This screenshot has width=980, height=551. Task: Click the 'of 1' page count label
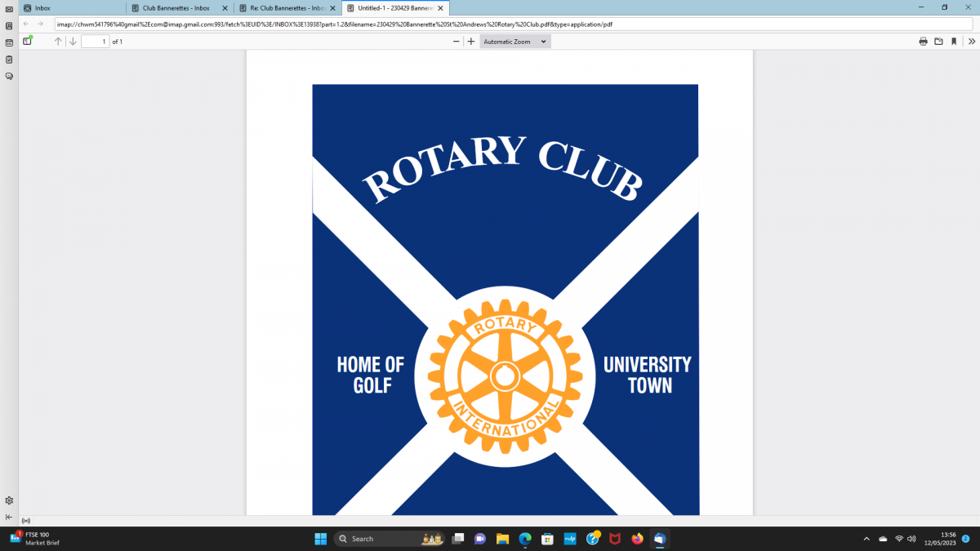pyautogui.click(x=118, y=41)
